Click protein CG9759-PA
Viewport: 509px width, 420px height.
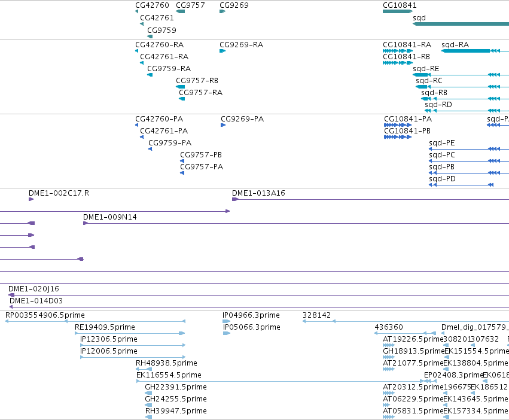(x=170, y=143)
